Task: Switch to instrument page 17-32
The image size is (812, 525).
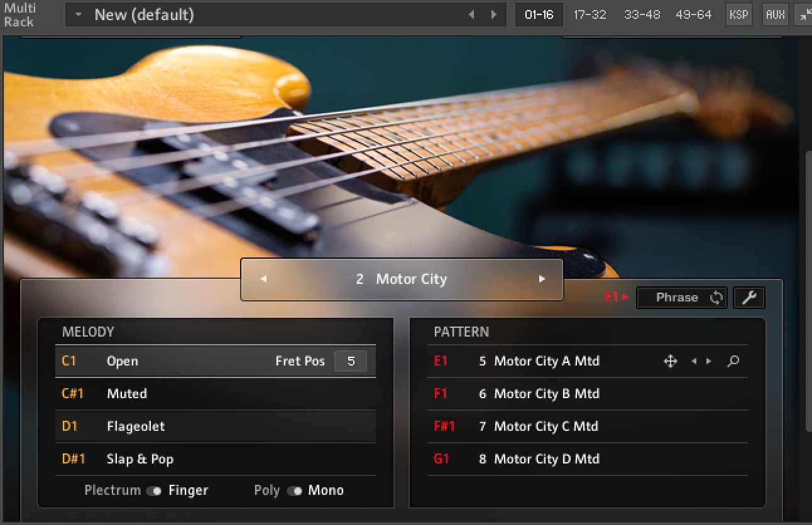Action: pyautogui.click(x=590, y=14)
